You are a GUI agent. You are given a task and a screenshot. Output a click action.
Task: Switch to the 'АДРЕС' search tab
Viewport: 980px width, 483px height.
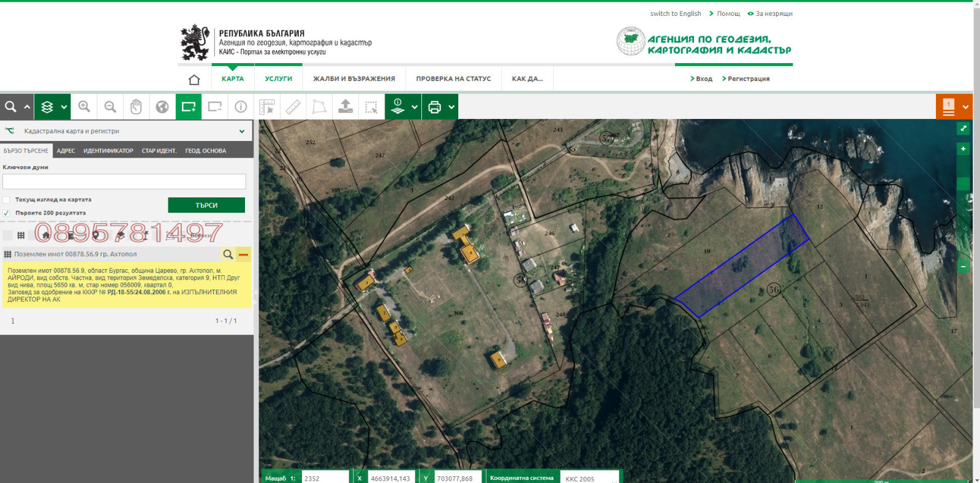pyautogui.click(x=66, y=151)
